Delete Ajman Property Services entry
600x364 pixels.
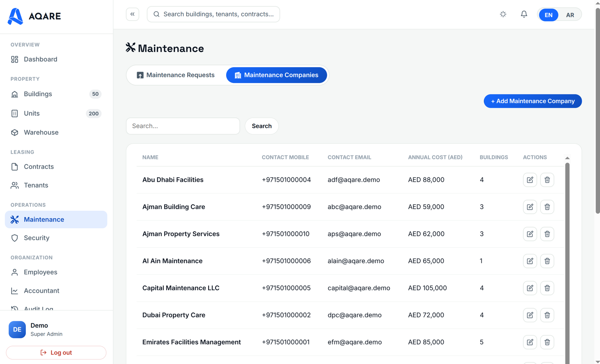[547, 234]
